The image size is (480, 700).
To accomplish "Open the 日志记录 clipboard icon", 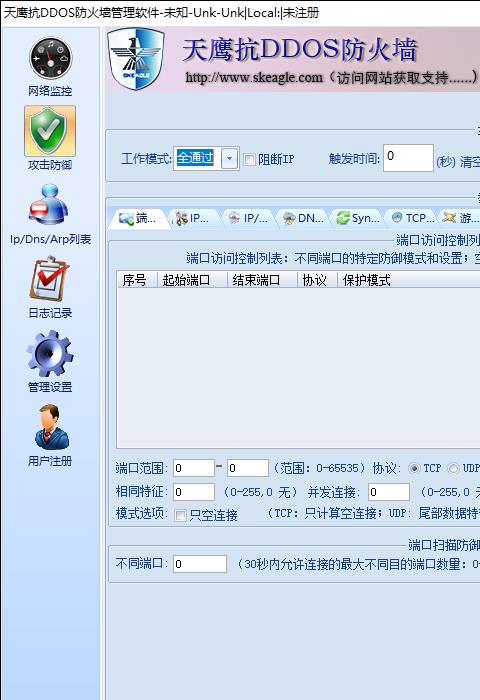I will [50, 279].
